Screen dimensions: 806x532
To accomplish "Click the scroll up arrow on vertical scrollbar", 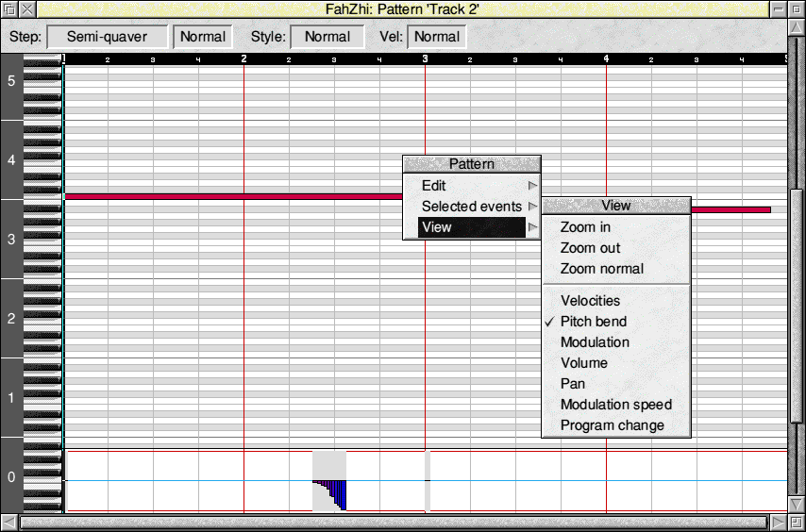I will (x=797, y=29).
